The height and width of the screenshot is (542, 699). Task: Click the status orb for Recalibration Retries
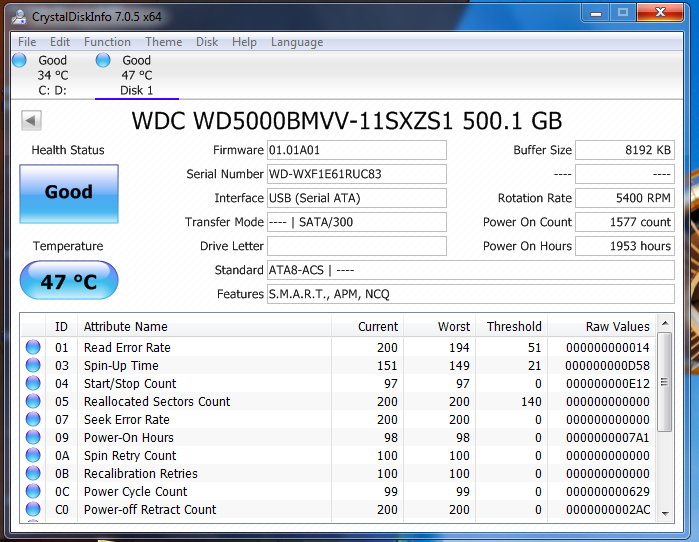[x=33, y=473]
